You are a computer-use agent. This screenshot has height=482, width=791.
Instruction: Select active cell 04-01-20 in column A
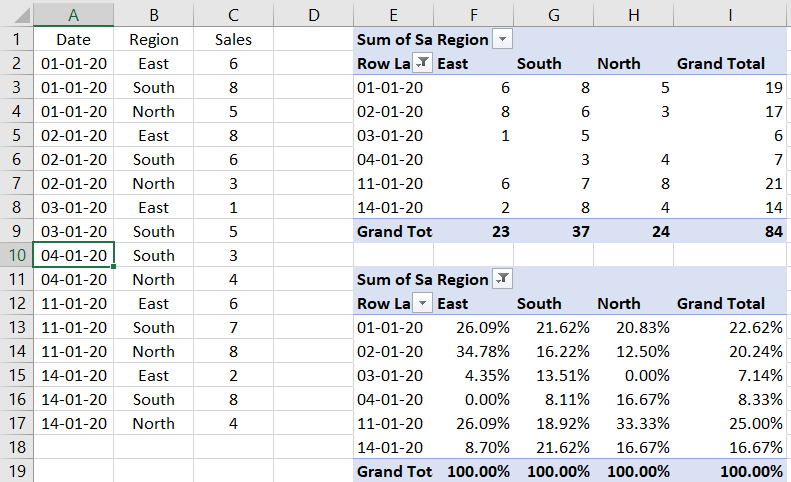tap(73, 256)
